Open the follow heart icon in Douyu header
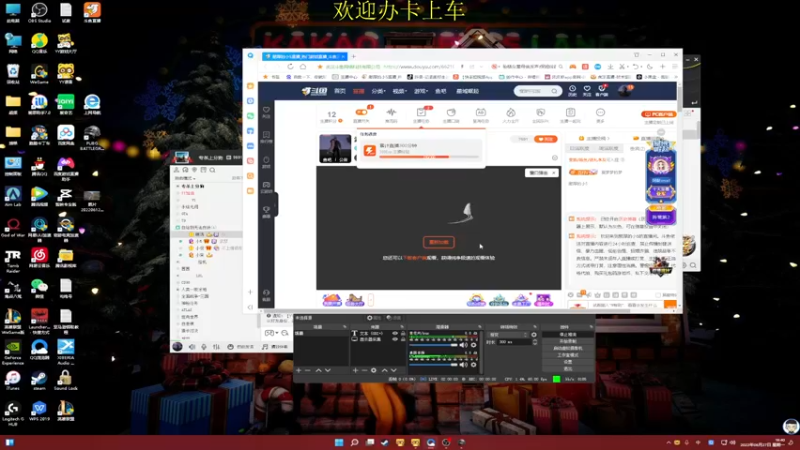Screen dimensions: 800x450 pyautogui.click(x=587, y=90)
